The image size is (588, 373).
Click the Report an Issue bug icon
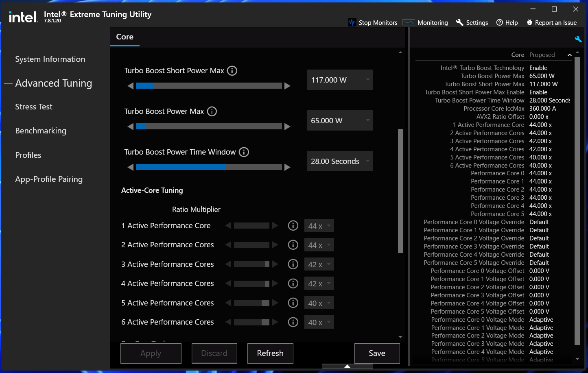tap(529, 22)
